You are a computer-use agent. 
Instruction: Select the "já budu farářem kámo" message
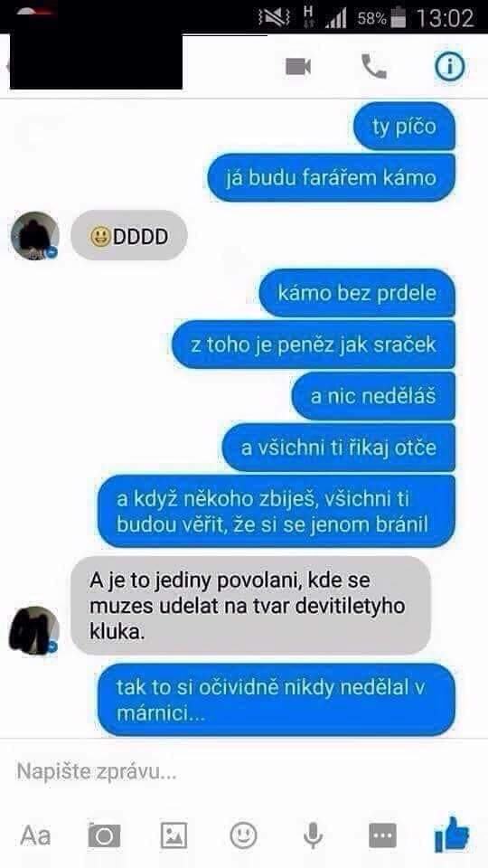331,178
